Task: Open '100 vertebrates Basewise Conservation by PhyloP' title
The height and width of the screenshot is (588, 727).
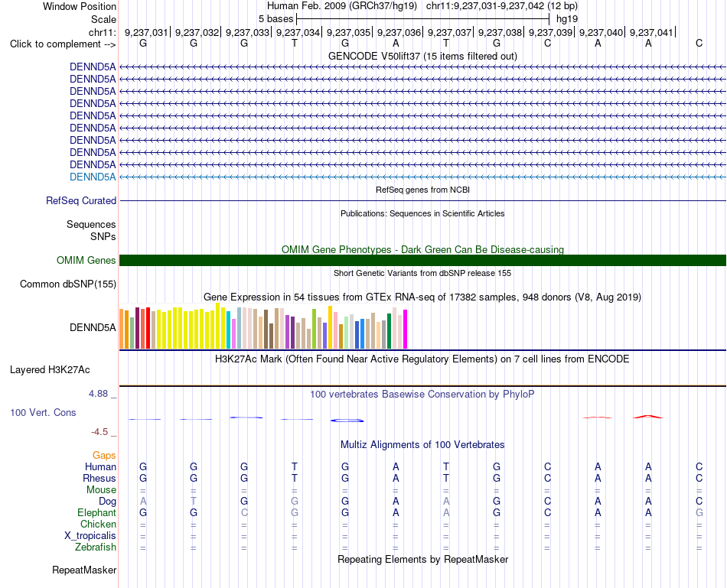Action: coord(422,395)
